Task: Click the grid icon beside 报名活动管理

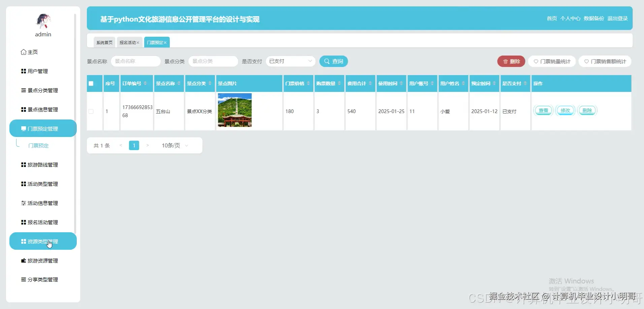Action: tap(24, 222)
